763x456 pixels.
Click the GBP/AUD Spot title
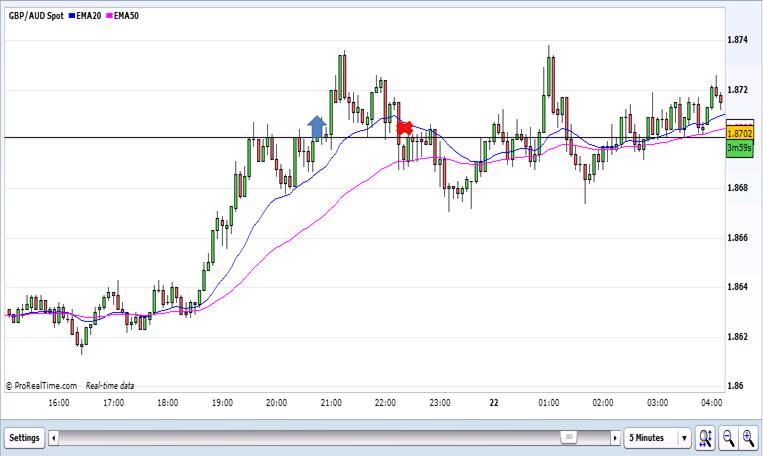(x=36, y=17)
